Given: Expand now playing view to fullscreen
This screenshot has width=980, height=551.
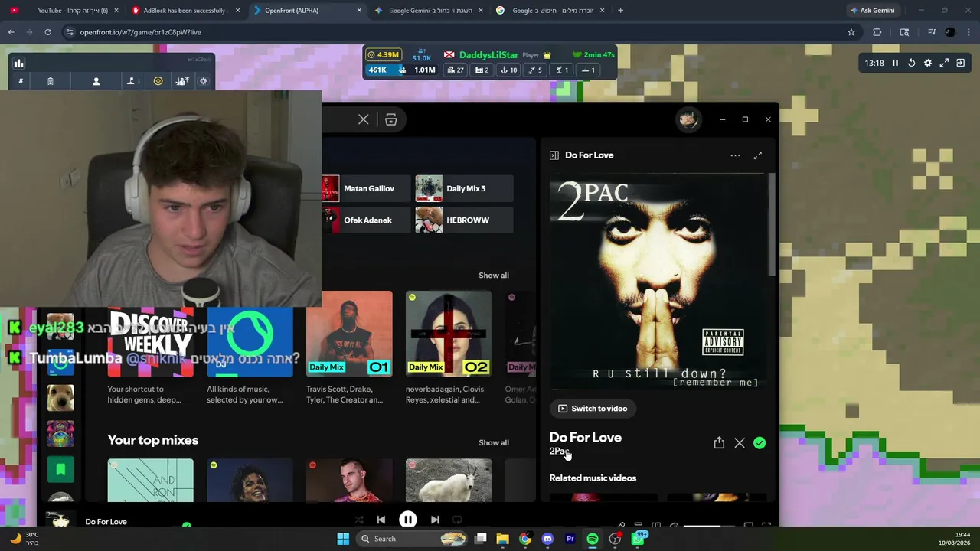Looking at the screenshot, I should [x=758, y=155].
